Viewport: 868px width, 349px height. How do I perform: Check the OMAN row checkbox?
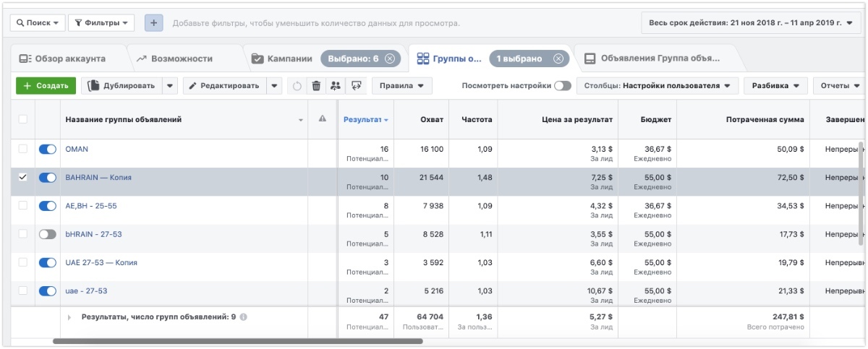[x=22, y=149]
